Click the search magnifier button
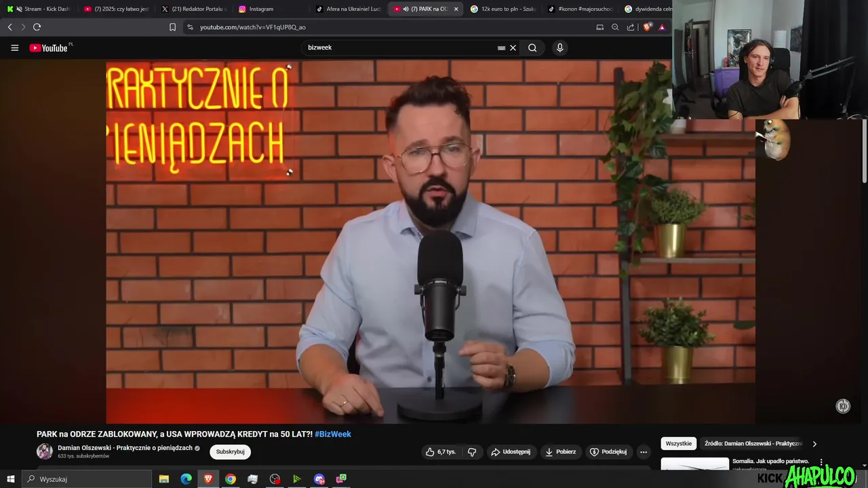The width and height of the screenshot is (868, 488). click(x=532, y=47)
